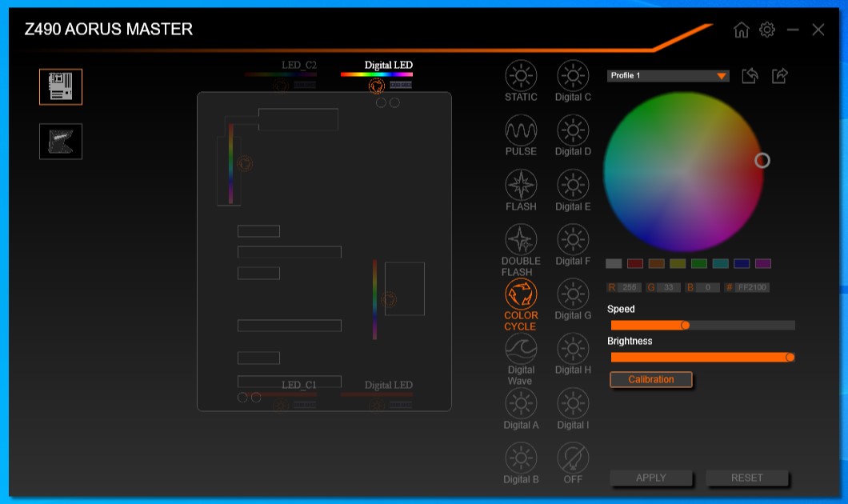This screenshot has width=848, height=504.
Task: Select the LED_C2 header zone
Action: click(x=280, y=76)
